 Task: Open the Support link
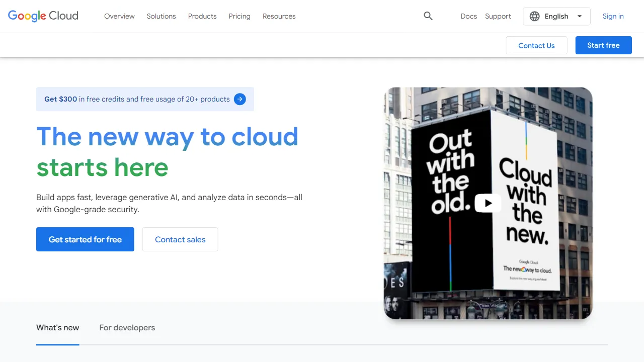click(498, 16)
